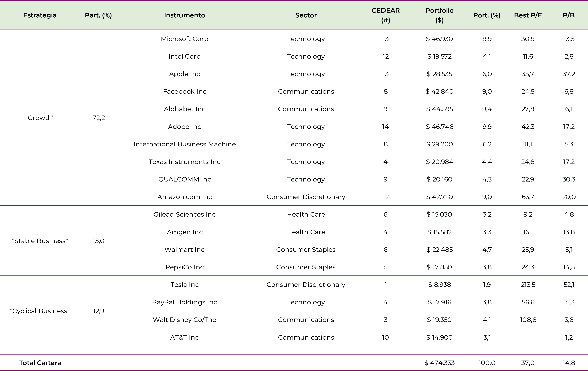Viewport: 588px width, 371px height.
Task: Select the Texas Instruments Inc cell
Action: [184, 162]
